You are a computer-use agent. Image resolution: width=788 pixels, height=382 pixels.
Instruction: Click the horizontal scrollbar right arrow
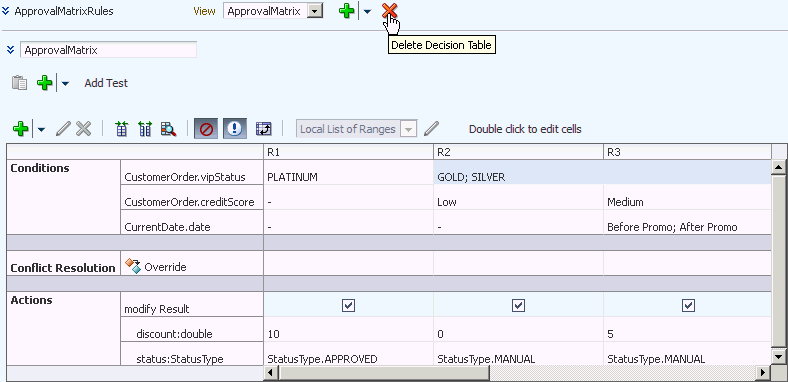point(763,372)
